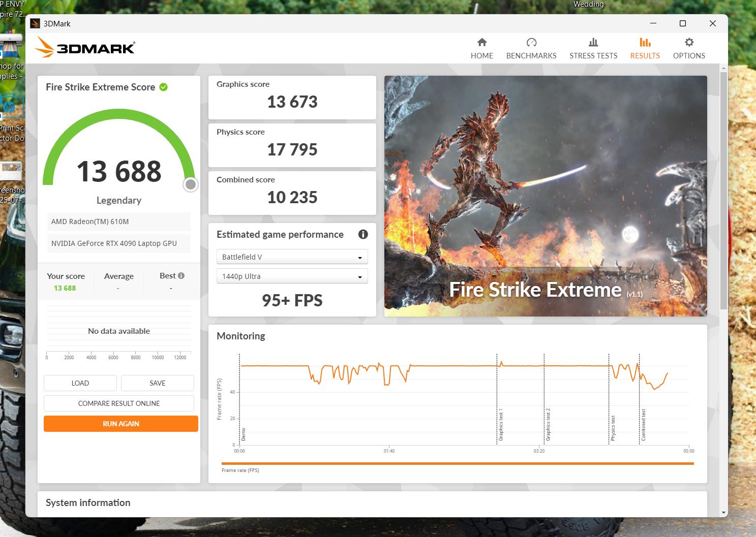Click the Graphics score label
Viewport: 756px width, 537px height.
pos(243,84)
